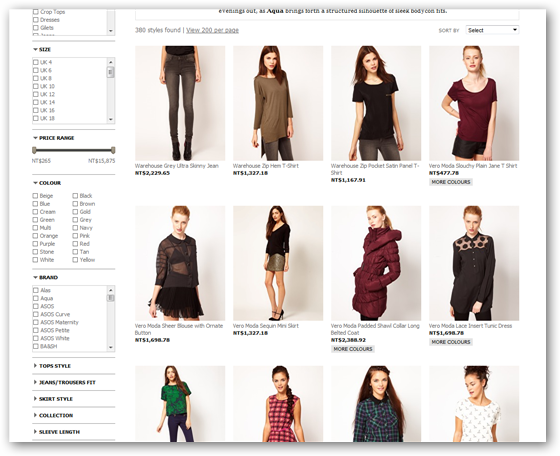Check the Beige colour filter
This screenshot has height=456, width=560.
(x=35, y=196)
